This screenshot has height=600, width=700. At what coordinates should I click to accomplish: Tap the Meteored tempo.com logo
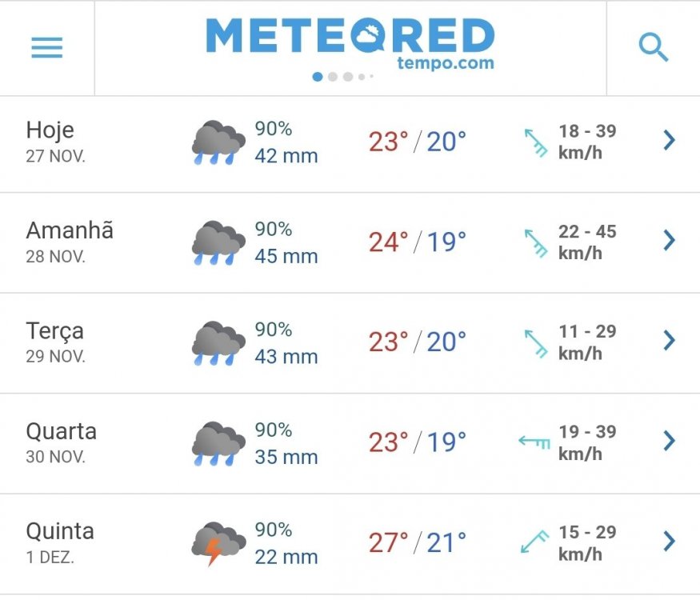350,44
